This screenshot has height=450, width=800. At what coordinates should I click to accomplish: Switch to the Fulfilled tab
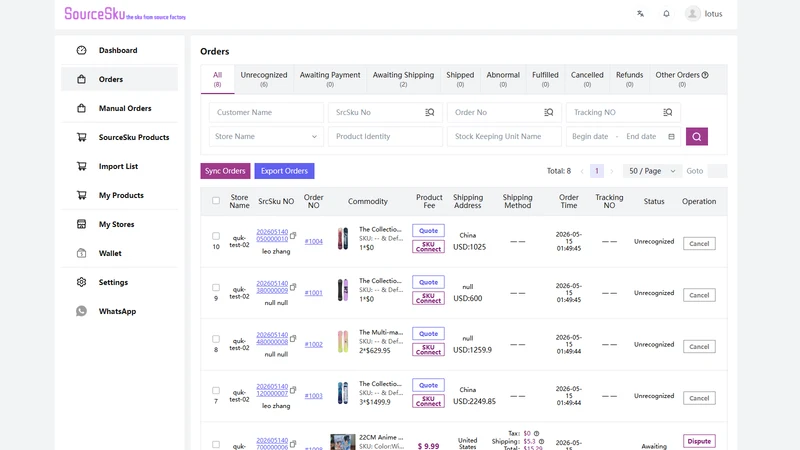[x=545, y=79]
